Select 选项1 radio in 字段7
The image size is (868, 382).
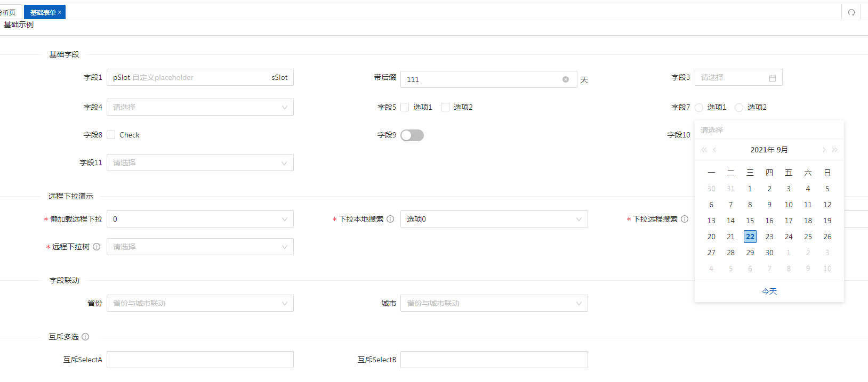699,108
